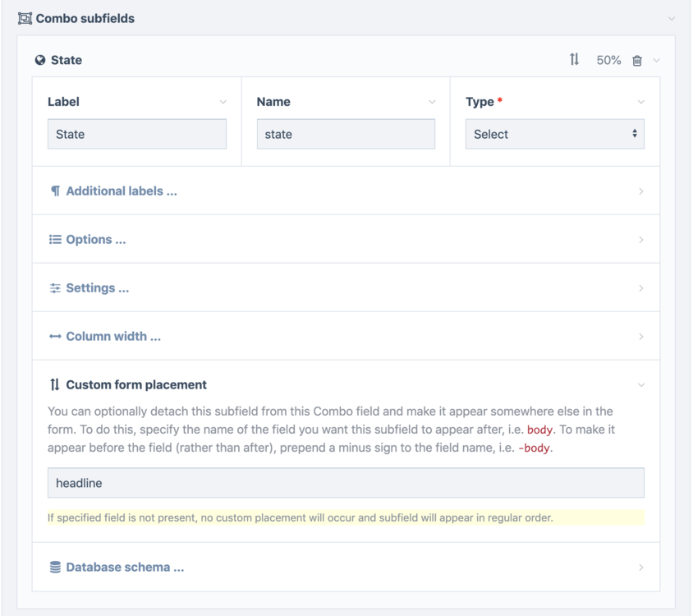This screenshot has width=693, height=616.
Task: Click the database icon beside Database schema
Action: 55,567
